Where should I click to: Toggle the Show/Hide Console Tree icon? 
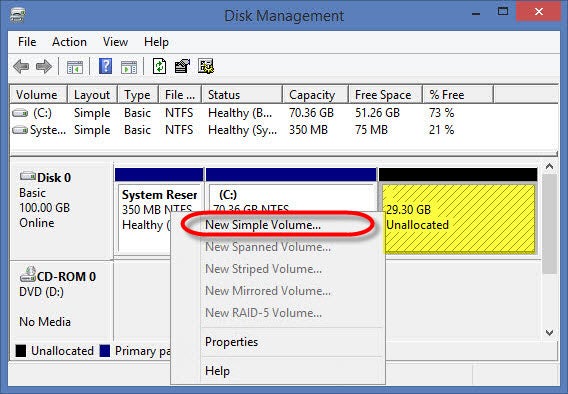[75, 67]
